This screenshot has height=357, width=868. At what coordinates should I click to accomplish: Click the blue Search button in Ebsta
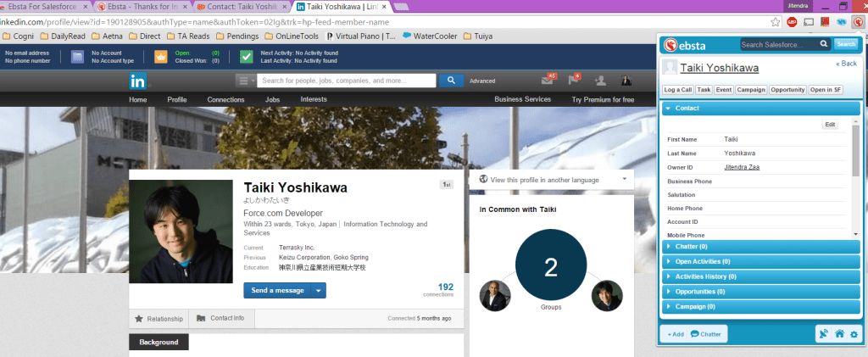point(846,44)
